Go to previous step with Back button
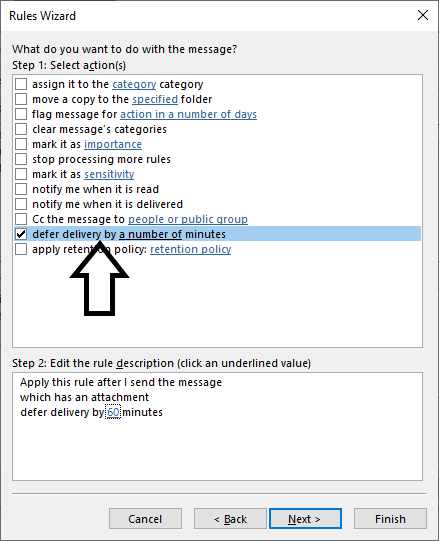 coord(230,519)
